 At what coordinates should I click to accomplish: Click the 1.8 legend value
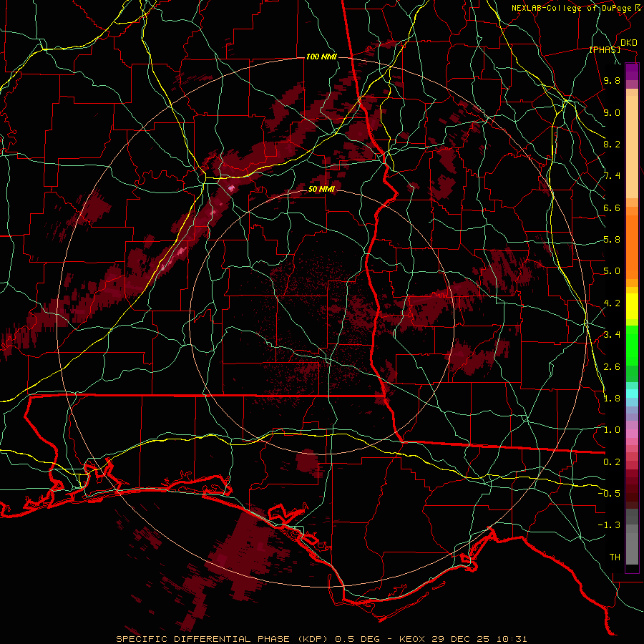[612, 399]
